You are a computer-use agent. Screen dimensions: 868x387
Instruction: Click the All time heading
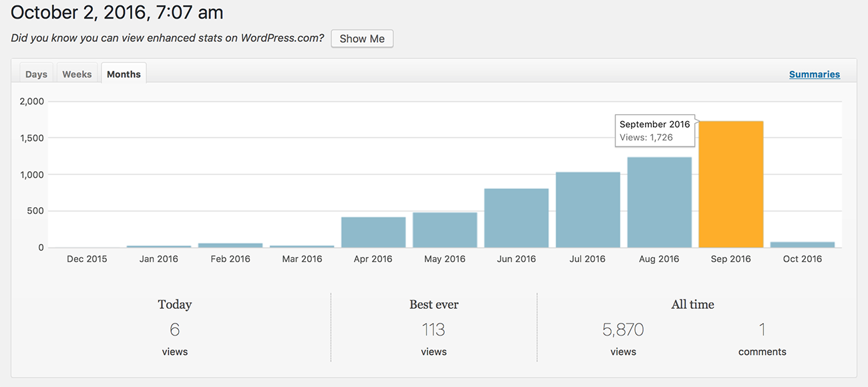pos(692,305)
